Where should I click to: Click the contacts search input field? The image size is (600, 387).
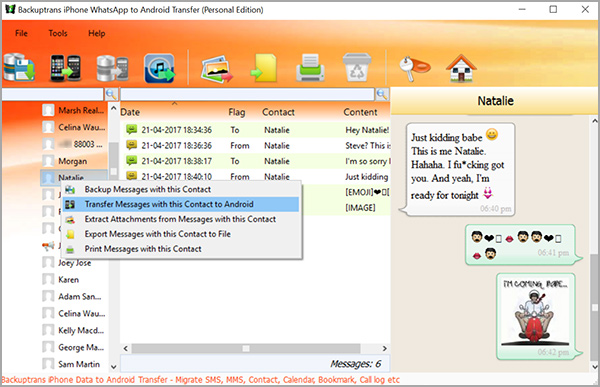tap(52, 94)
